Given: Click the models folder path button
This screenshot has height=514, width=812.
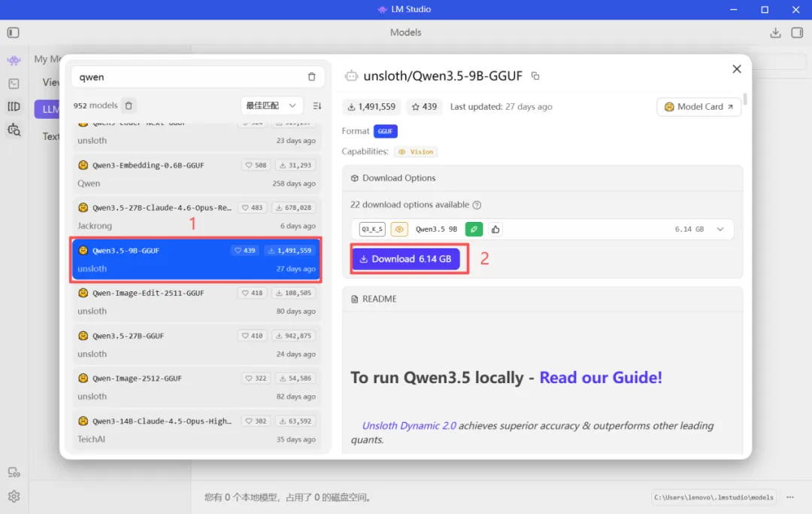Looking at the screenshot, I should coord(714,497).
